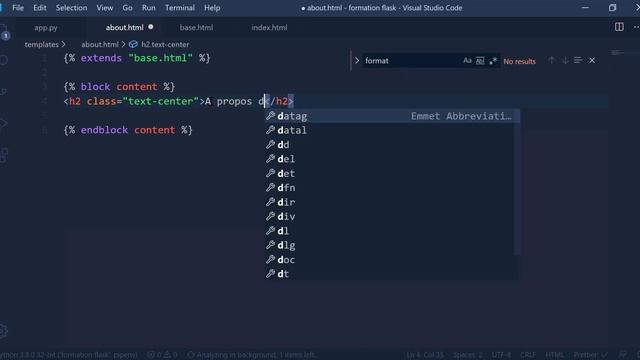640x360 pixels.
Task: Open the Edit menu
Action: point(40,8)
